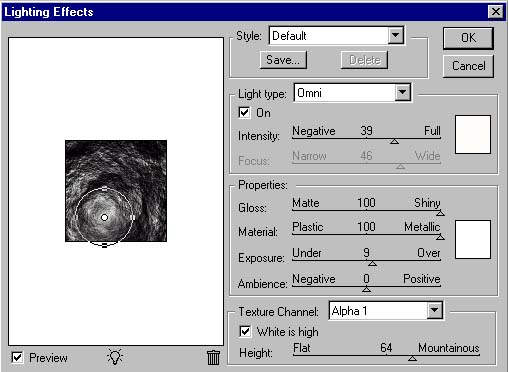The width and height of the screenshot is (508, 372).
Task: Open the Properties ambient color swatch
Action: click(x=473, y=239)
